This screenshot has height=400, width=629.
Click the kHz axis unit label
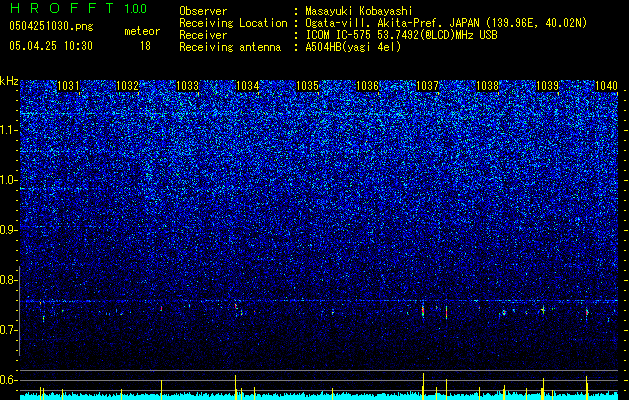(9, 81)
